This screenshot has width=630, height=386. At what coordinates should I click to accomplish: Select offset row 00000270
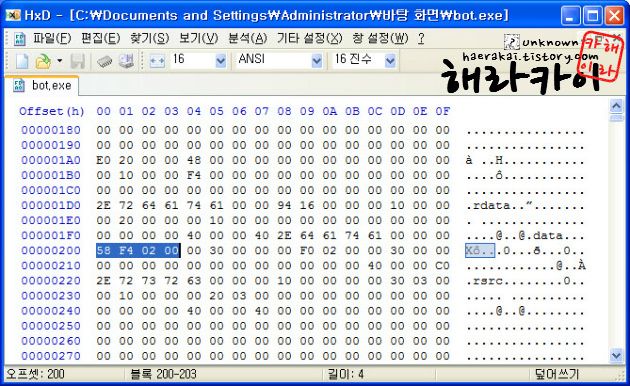51,356
